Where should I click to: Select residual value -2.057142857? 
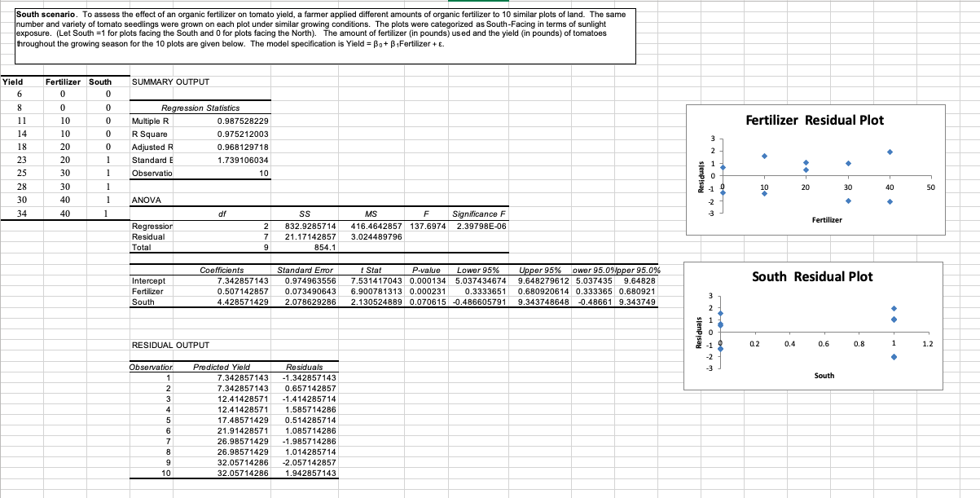point(309,462)
